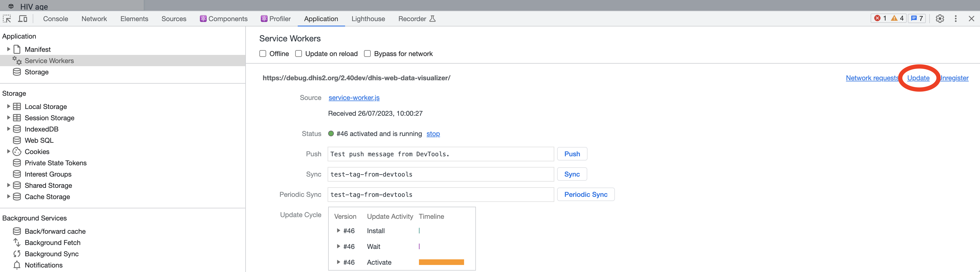Click the Interest Groups database icon
The height and width of the screenshot is (272, 980).
[17, 174]
